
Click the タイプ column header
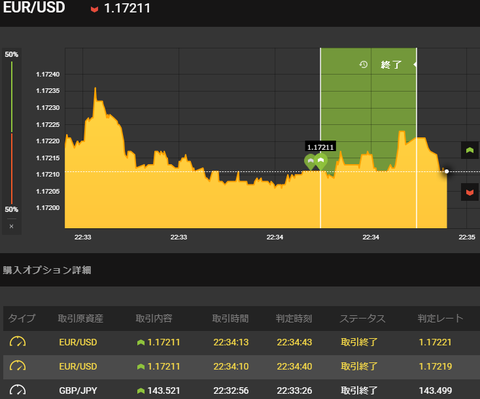click(22, 318)
